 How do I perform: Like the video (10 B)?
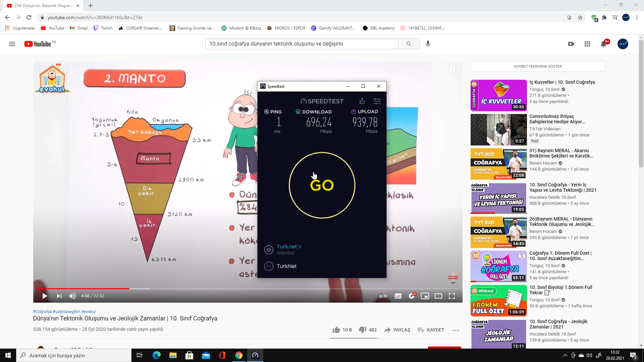[x=342, y=330]
